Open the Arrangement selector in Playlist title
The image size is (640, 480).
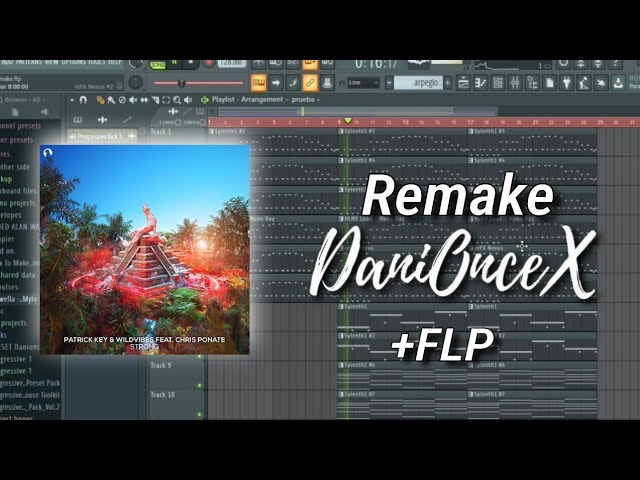click(x=262, y=100)
